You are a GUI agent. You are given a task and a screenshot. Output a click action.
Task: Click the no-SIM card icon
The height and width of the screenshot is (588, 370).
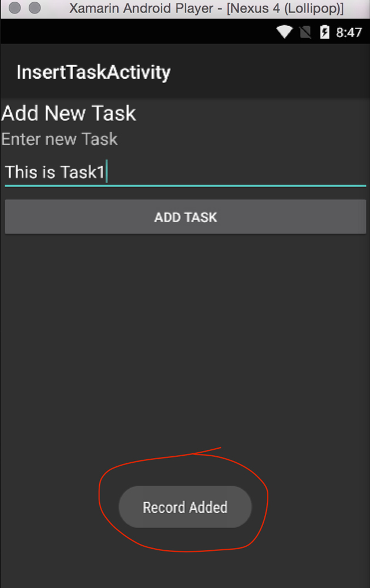[305, 32]
